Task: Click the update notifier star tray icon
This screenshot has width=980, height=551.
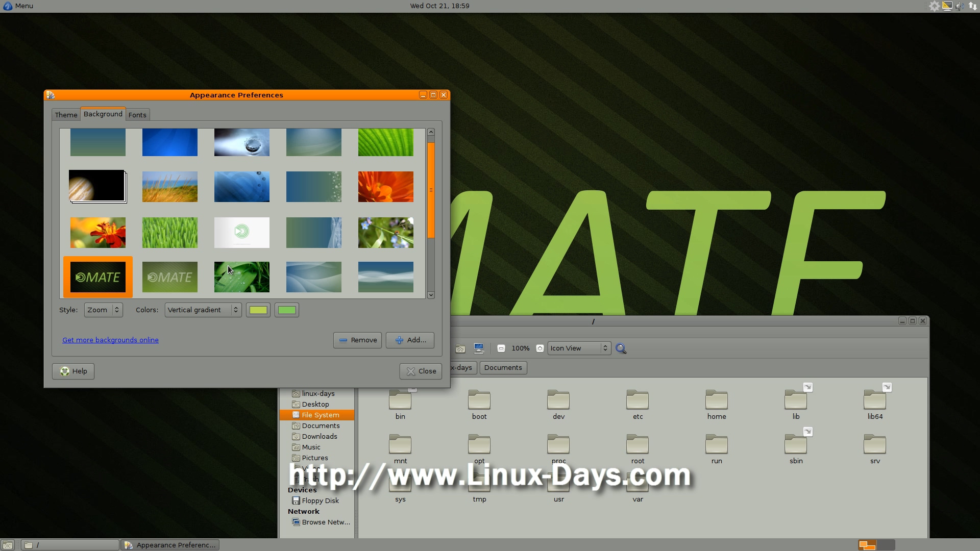Action: (934, 6)
